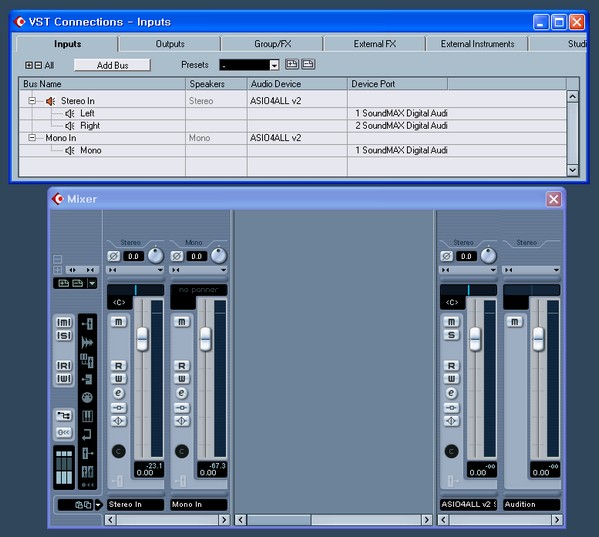The image size is (599, 537).
Task: Click the Add Bus button
Action: [x=112, y=65]
